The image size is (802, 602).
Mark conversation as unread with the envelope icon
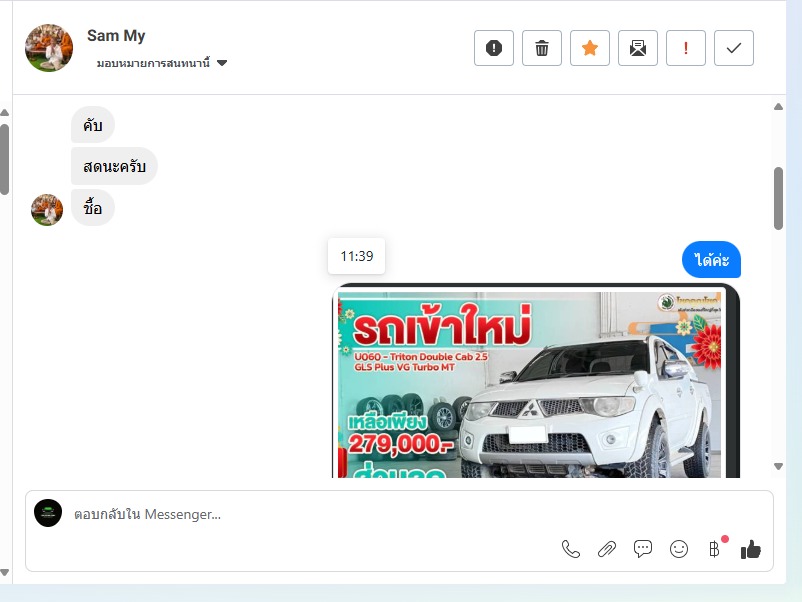point(638,48)
